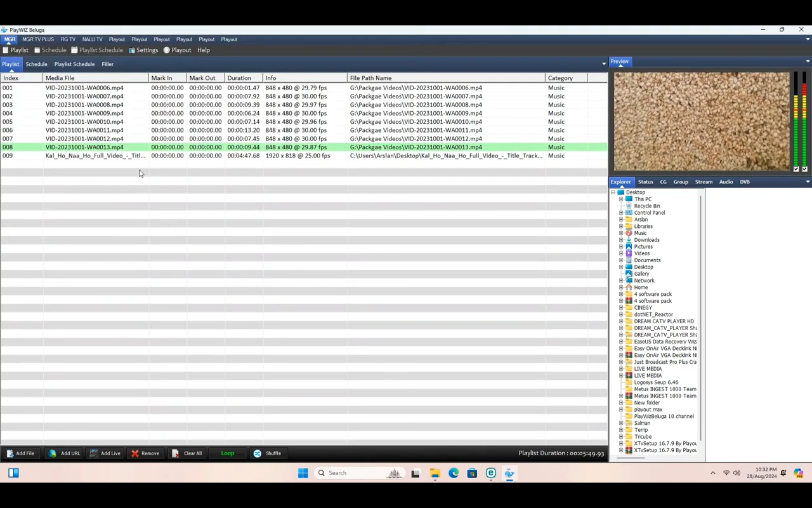Select the RG TV channel tab
This screenshot has height=508, width=812.
click(68, 39)
